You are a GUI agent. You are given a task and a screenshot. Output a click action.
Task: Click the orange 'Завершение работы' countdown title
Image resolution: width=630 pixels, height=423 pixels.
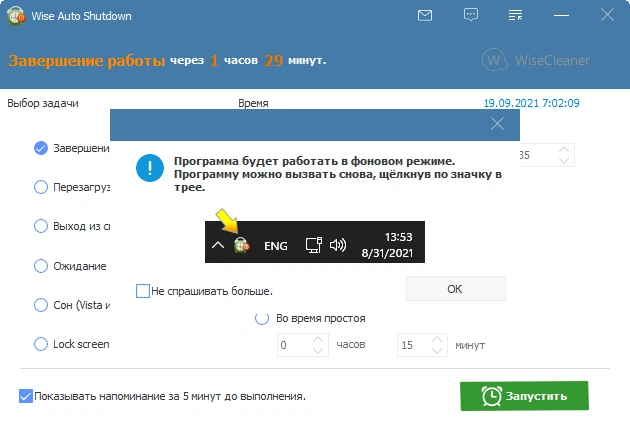click(86, 61)
